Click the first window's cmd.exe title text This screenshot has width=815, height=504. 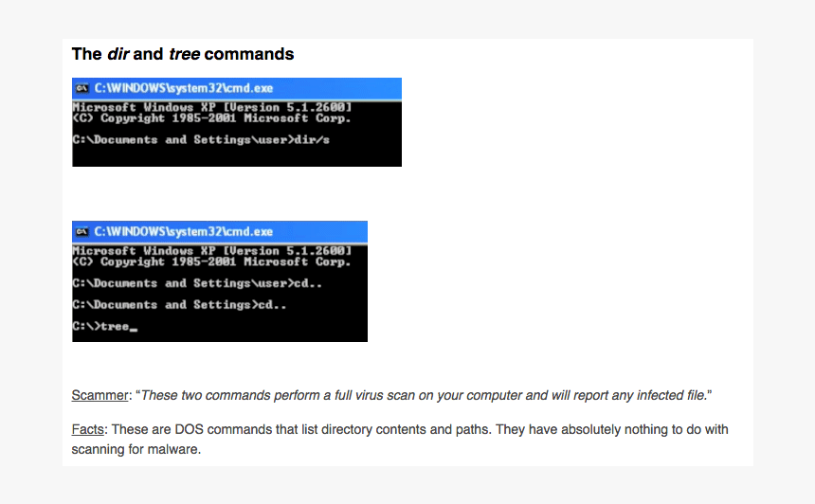184,88
